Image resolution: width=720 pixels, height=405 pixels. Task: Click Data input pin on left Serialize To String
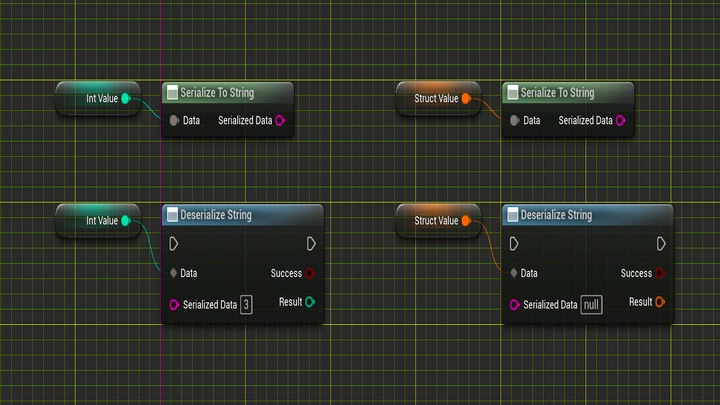point(174,120)
